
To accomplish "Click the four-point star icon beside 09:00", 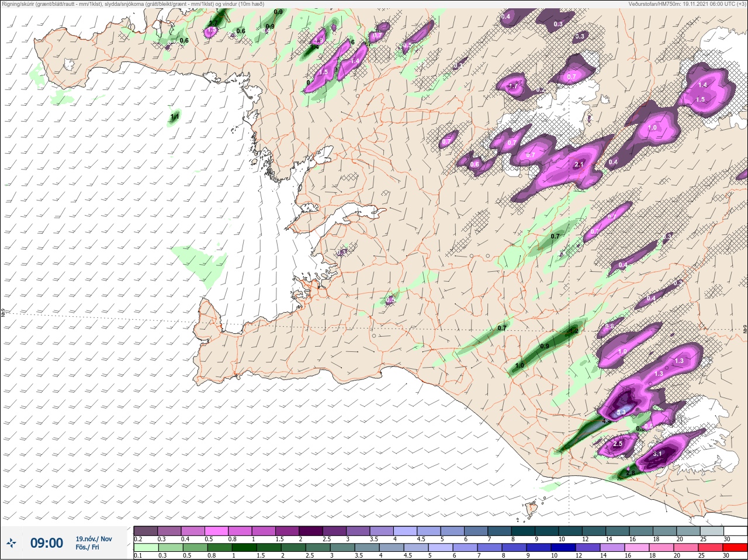I will pyautogui.click(x=11, y=543).
